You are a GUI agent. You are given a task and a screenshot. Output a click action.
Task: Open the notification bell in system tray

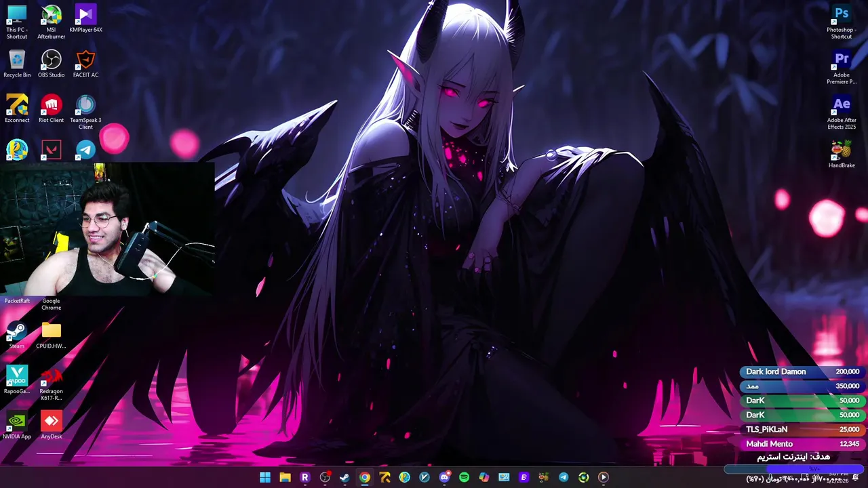856,477
